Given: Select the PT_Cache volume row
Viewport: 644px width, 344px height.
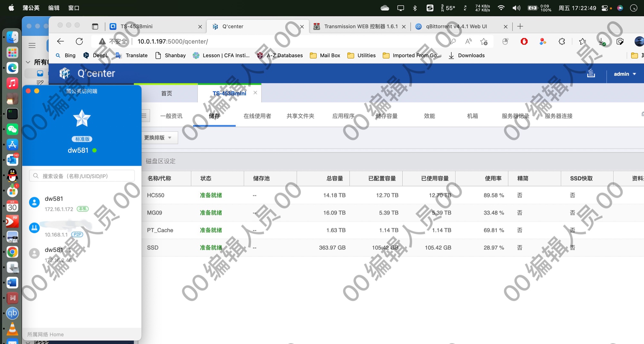Looking at the screenshot, I should 393,230.
